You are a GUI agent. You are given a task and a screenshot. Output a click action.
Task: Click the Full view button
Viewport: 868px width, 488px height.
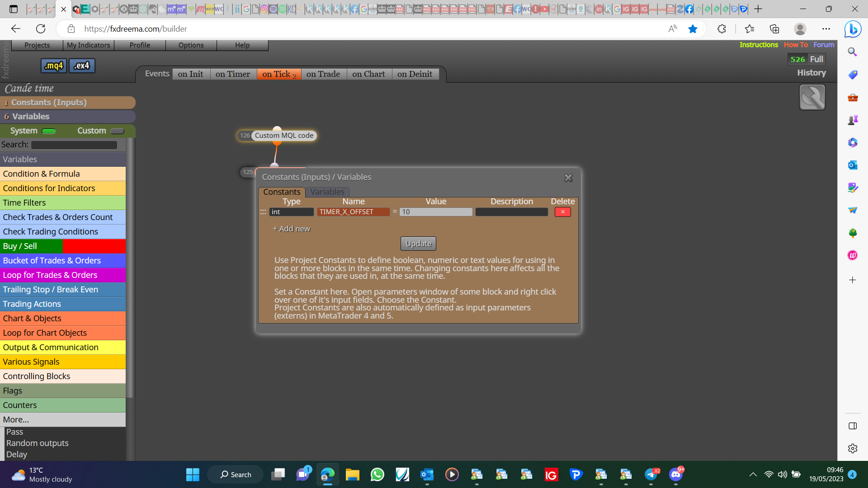[816, 59]
